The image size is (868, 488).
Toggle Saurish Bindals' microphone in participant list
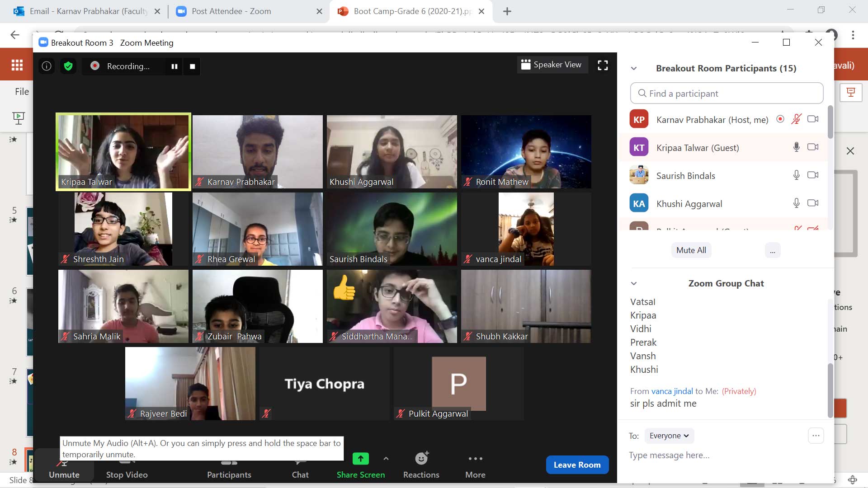point(797,175)
